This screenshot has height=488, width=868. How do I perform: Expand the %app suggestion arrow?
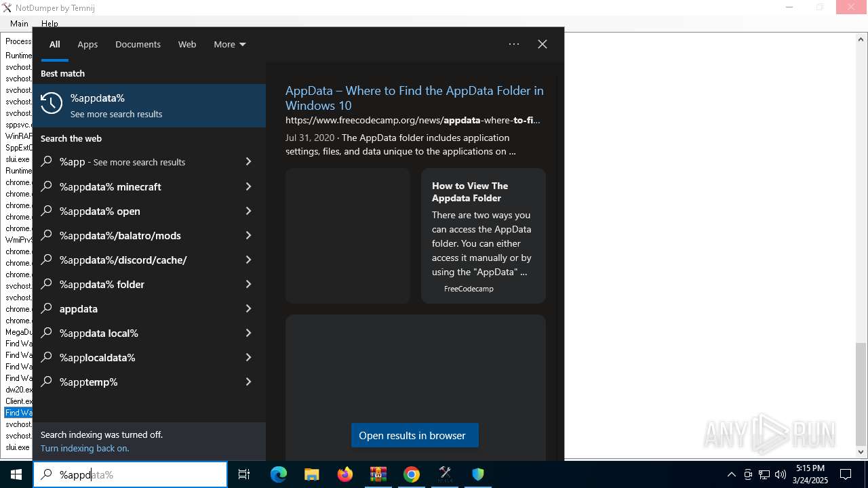pos(248,162)
